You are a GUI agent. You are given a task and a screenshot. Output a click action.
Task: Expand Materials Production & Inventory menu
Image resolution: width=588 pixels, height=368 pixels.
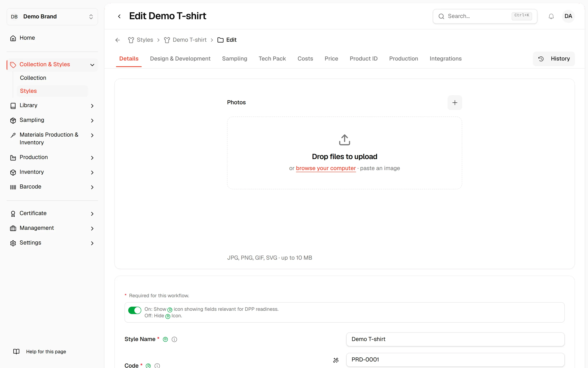click(52, 139)
